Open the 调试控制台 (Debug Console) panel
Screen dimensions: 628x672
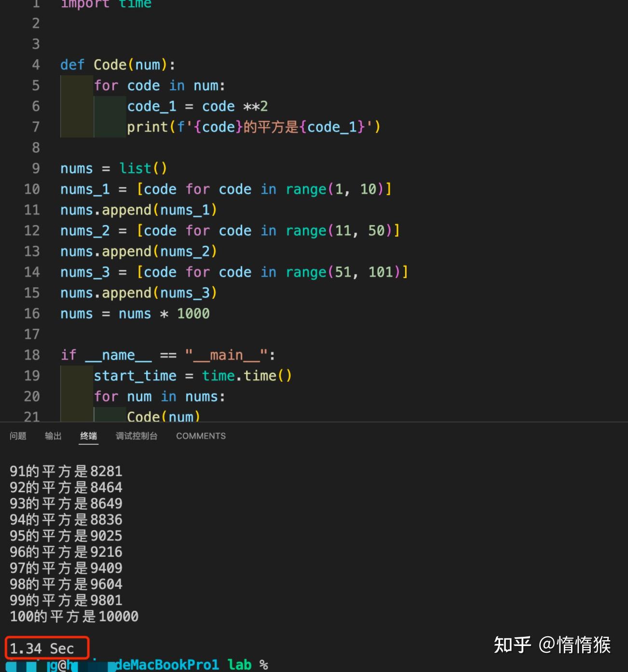coord(137,436)
